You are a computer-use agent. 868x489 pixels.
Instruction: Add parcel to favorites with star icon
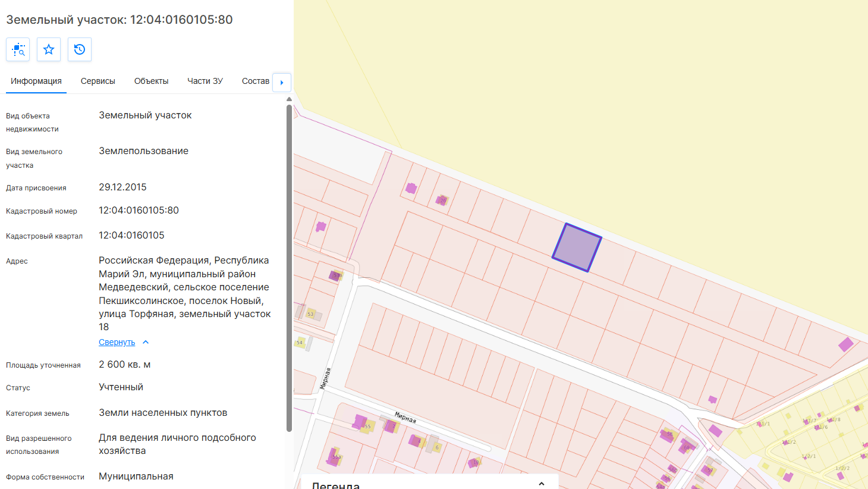(49, 49)
